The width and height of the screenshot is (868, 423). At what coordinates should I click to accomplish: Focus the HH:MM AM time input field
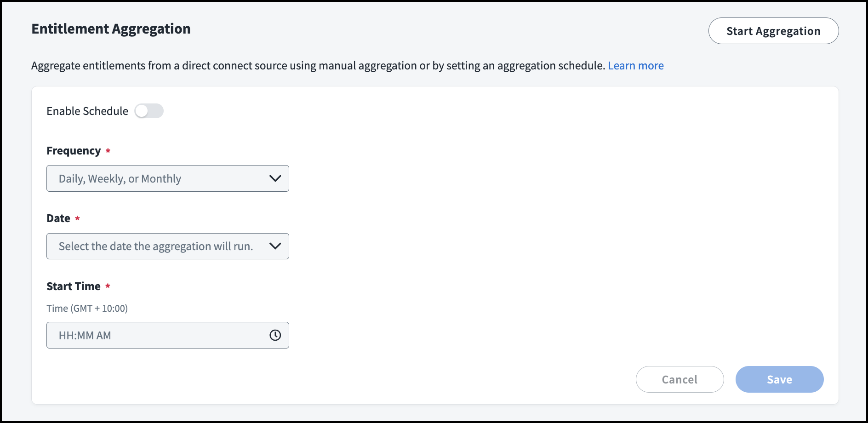[156, 335]
